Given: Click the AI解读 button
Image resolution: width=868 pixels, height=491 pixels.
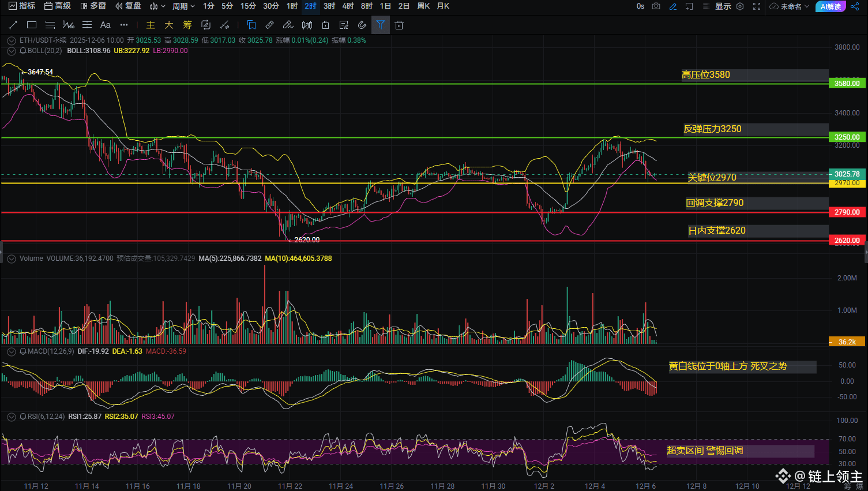Looking at the screenshot, I should tap(831, 6).
